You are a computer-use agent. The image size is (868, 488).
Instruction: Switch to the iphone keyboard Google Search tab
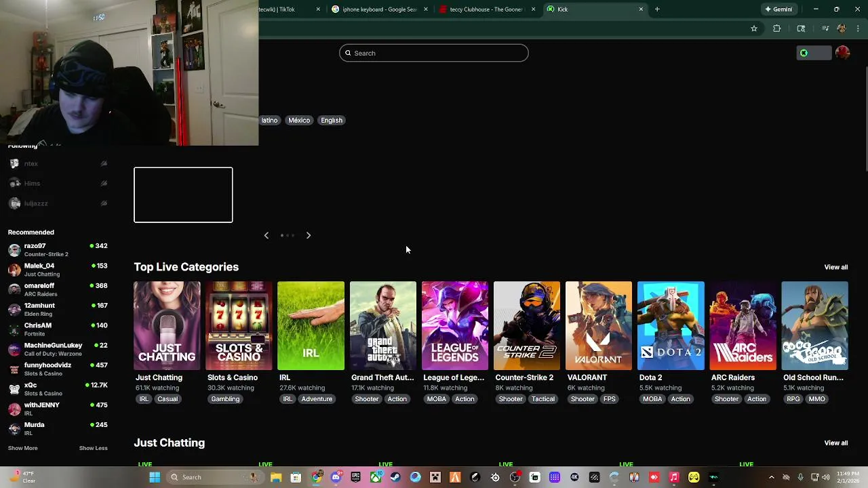[x=379, y=9]
